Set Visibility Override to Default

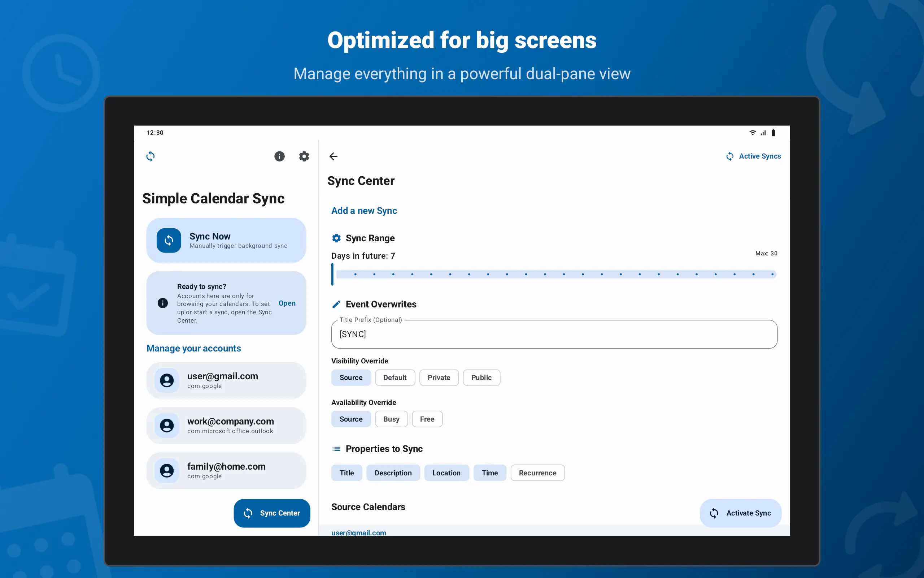(395, 378)
